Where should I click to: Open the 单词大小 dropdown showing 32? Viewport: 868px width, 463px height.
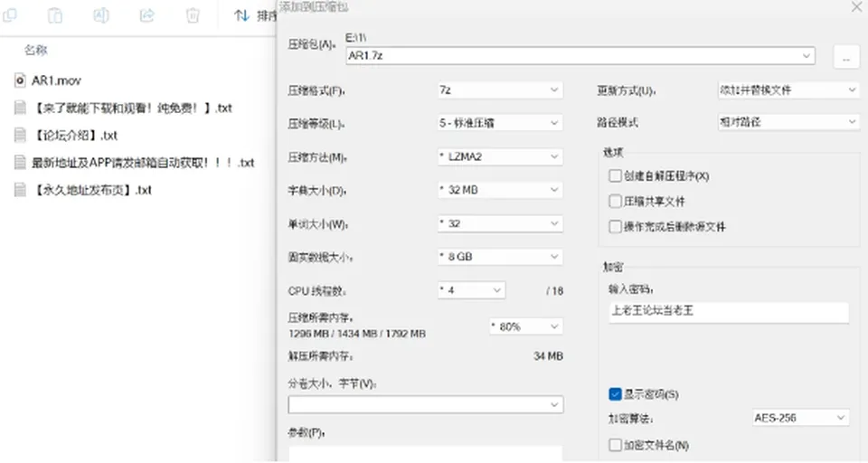[x=500, y=223]
